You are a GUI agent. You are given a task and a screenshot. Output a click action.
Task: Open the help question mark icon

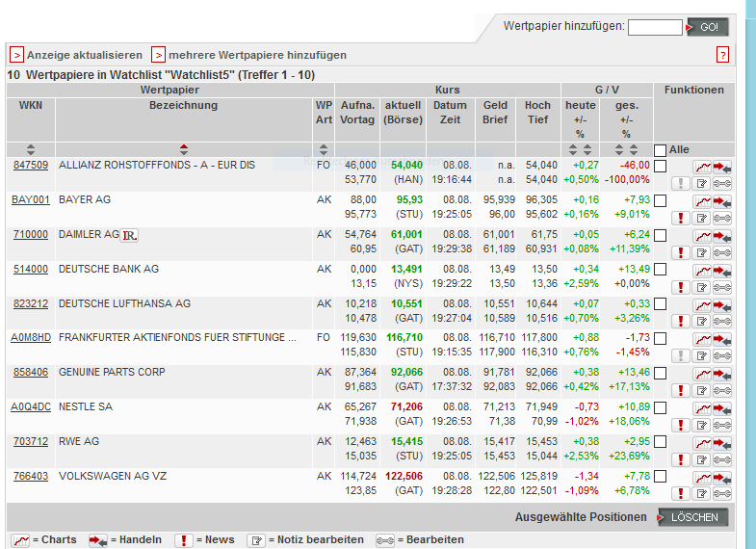coord(722,55)
